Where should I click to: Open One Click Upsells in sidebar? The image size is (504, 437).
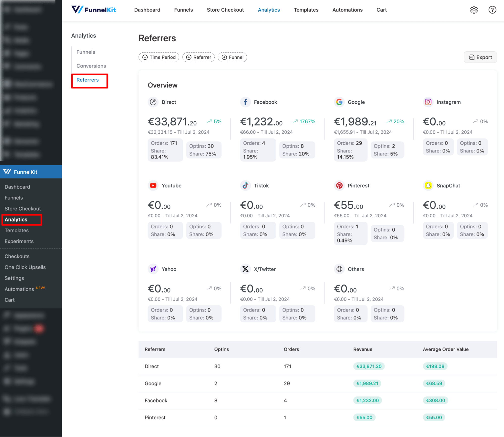(x=25, y=267)
